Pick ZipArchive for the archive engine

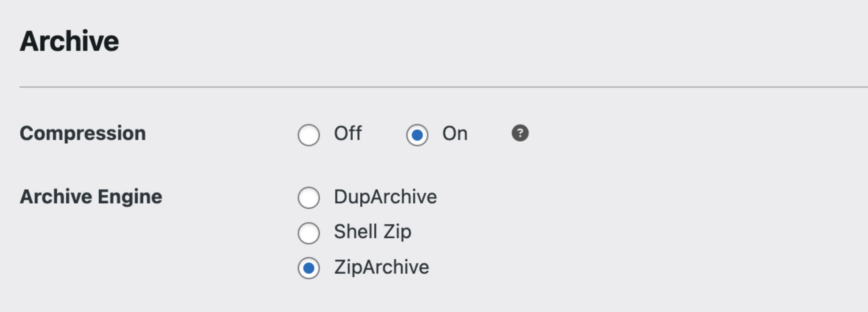click(x=308, y=267)
